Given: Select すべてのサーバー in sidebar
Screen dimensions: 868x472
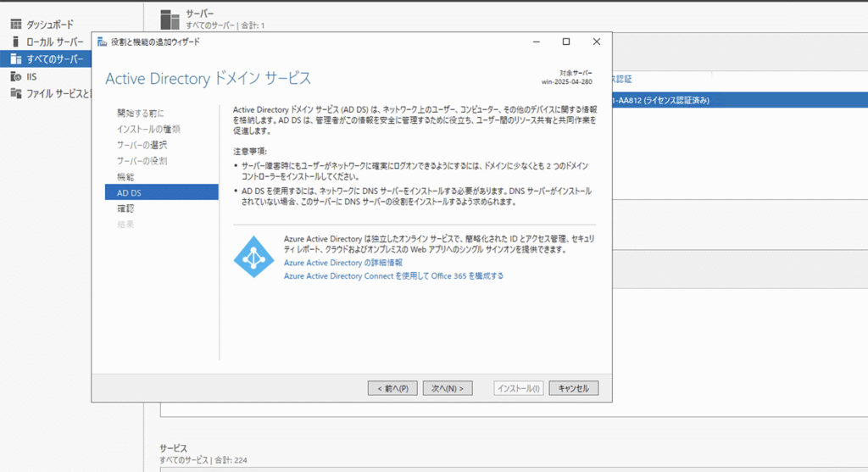Looking at the screenshot, I should (55, 59).
